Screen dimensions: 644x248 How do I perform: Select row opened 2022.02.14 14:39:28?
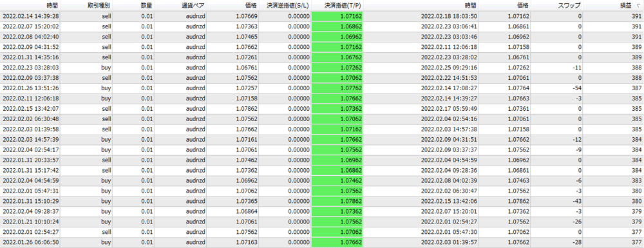pos(322,16)
